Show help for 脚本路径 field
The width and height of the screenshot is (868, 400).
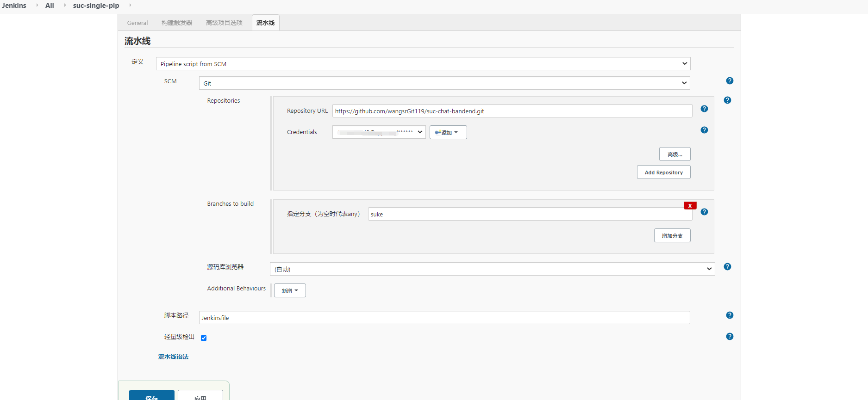coord(730,315)
